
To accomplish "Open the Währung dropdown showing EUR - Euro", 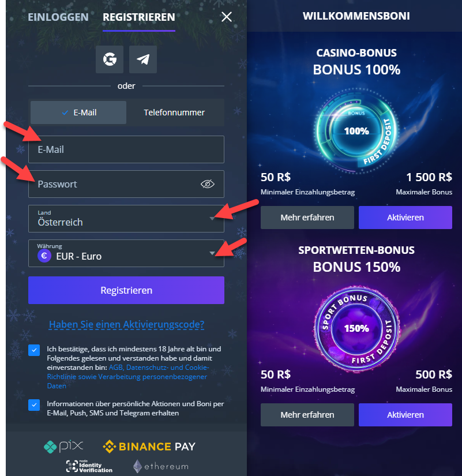I will tap(126, 253).
